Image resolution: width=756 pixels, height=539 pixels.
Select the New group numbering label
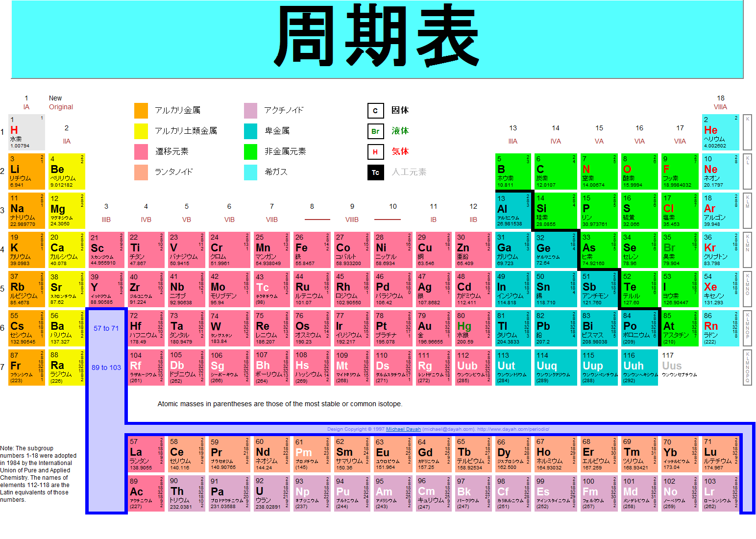pyautogui.click(x=55, y=98)
